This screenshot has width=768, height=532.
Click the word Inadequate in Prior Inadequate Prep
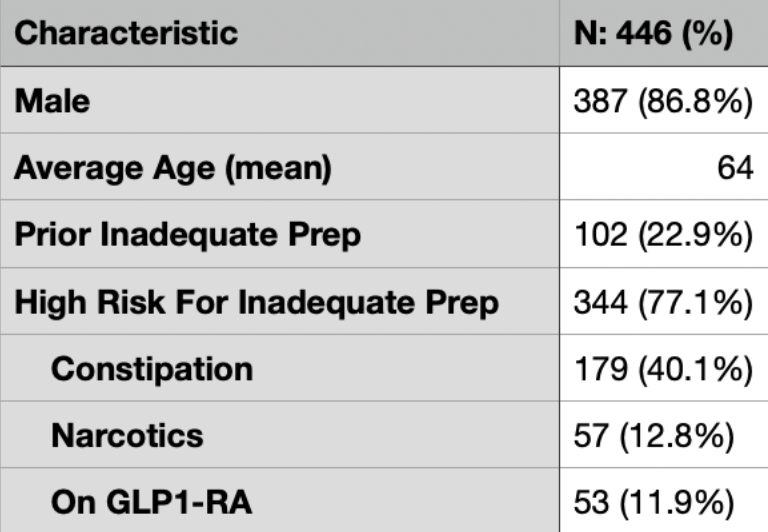pyautogui.click(x=190, y=236)
